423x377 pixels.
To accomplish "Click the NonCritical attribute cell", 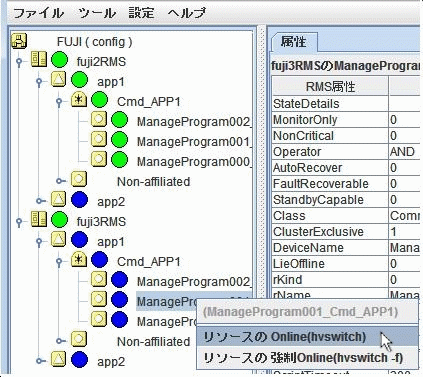I will 330,136.
